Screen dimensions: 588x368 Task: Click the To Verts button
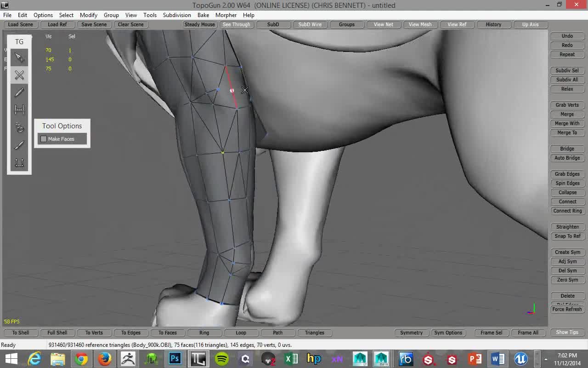point(94,333)
